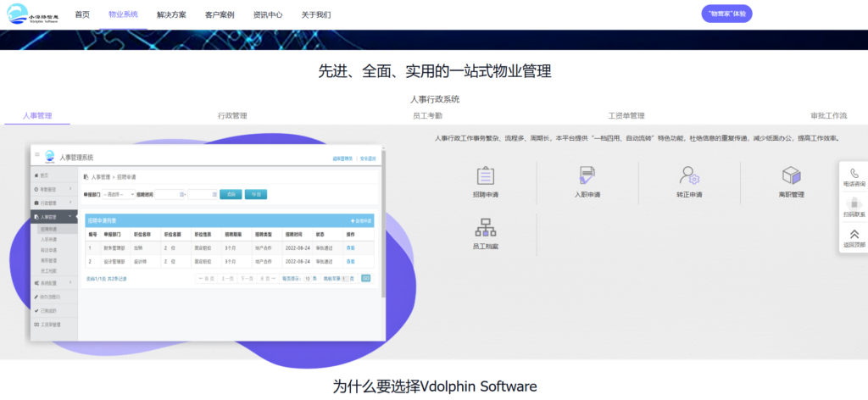Select 入职申请 submenu in preview sidebar
Image resolution: width=868 pixels, height=400 pixels.
(48, 240)
